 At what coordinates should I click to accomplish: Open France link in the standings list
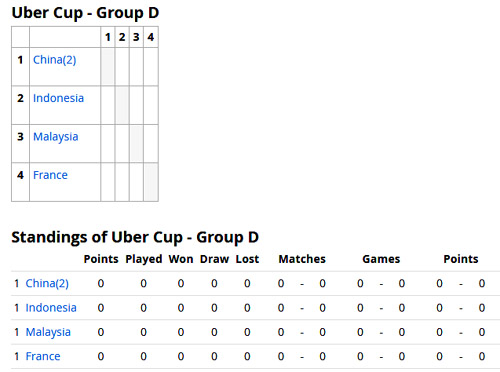(x=43, y=356)
